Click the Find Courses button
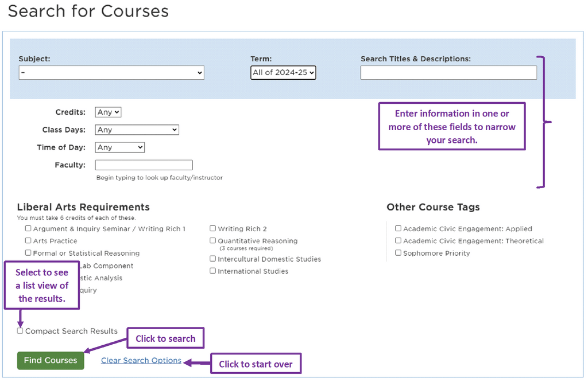The height and width of the screenshot is (390, 588). [51, 361]
